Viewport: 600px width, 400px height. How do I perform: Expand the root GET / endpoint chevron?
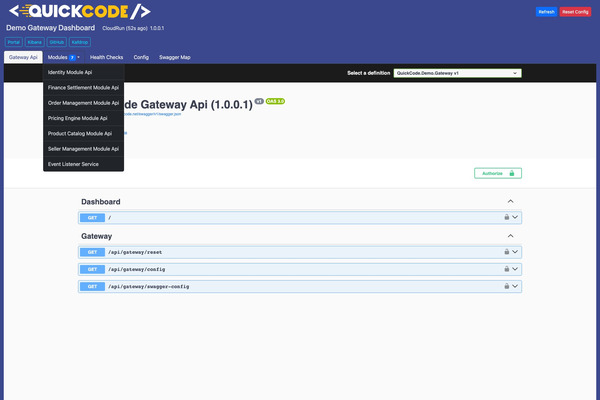click(x=515, y=217)
